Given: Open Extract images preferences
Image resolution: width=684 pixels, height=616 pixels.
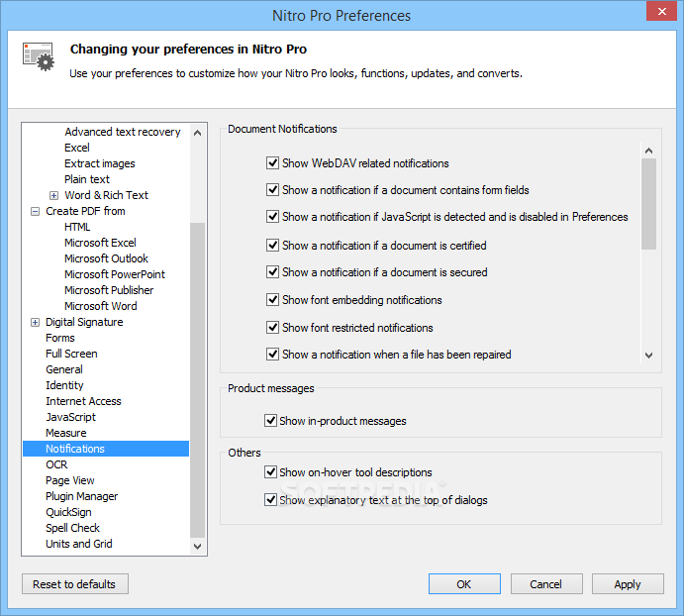Looking at the screenshot, I should pos(99,163).
